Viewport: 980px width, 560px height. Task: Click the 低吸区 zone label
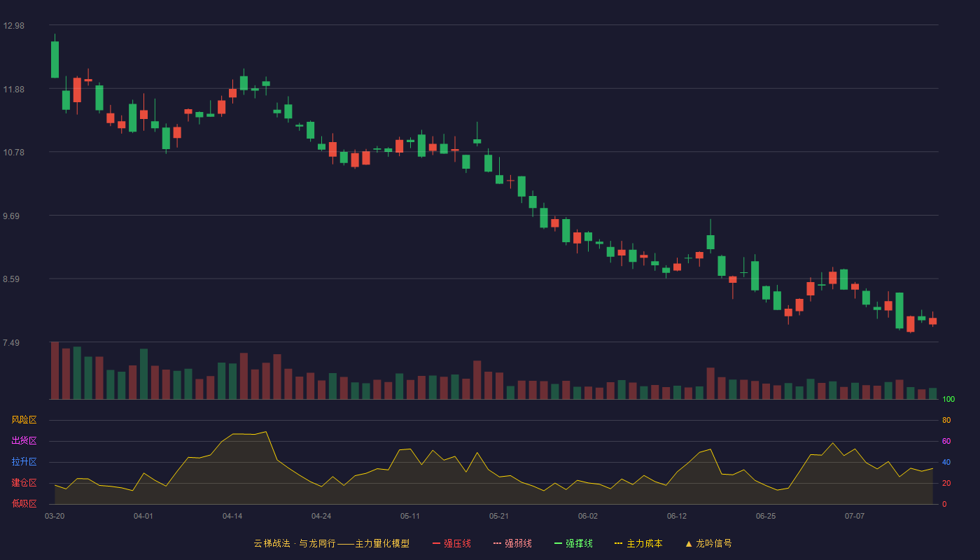[24, 503]
